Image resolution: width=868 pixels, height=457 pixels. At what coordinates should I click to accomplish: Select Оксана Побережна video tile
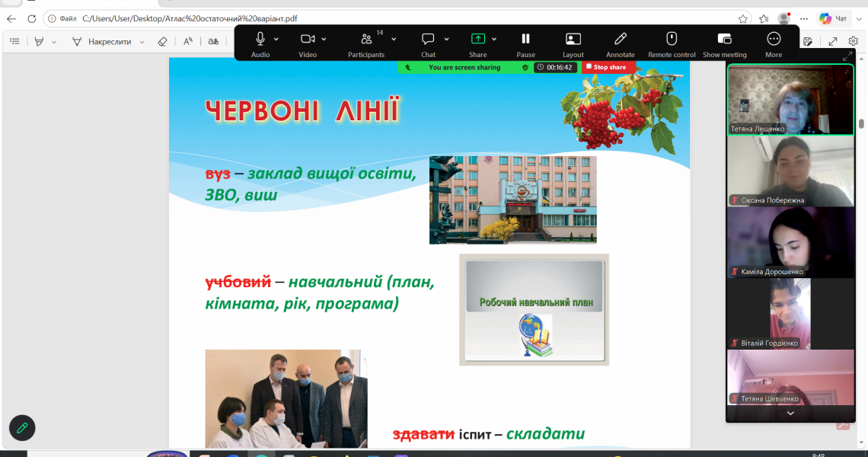[790, 171]
